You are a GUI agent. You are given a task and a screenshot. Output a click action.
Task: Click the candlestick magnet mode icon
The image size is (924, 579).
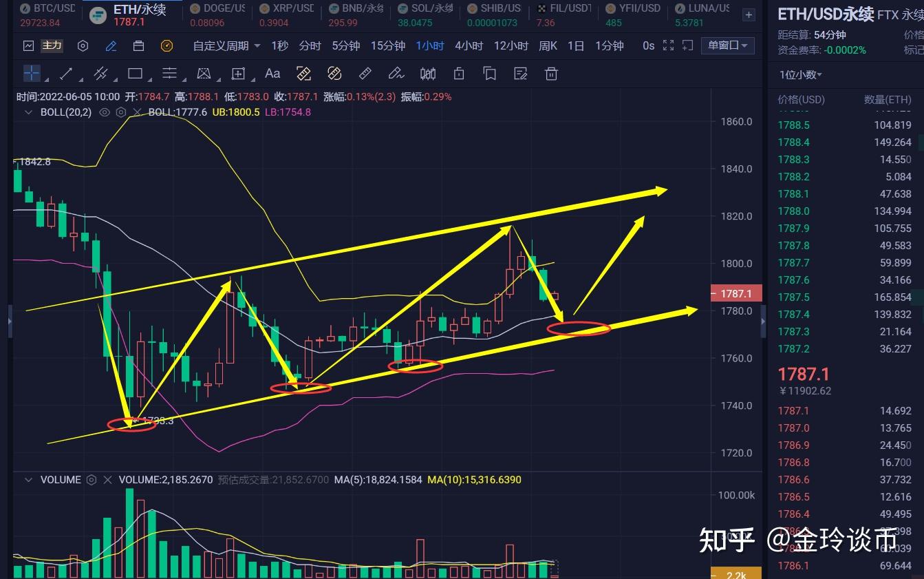tap(428, 73)
